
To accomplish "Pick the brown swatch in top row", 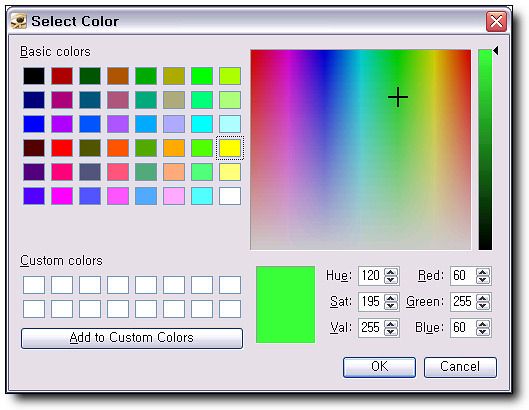I will 118,76.
